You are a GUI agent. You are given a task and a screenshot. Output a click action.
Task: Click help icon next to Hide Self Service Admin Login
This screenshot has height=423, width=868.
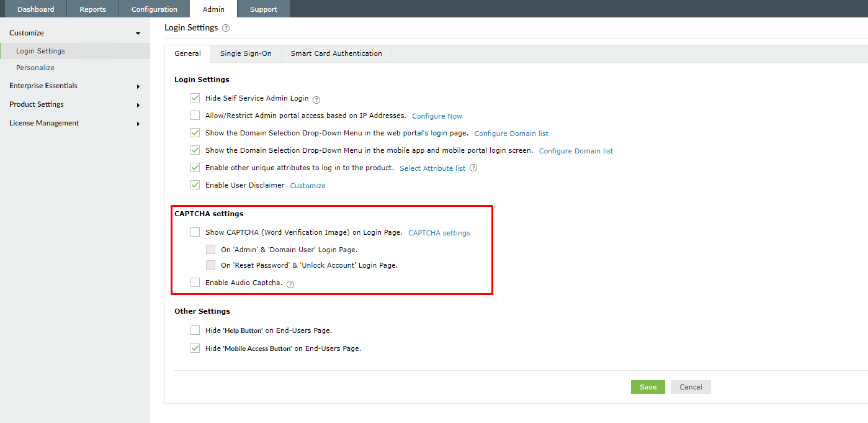point(316,99)
